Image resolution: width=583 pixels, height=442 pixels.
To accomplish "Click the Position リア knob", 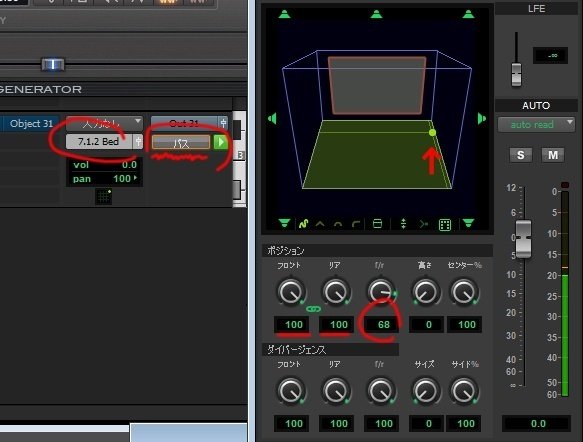I will pyautogui.click(x=336, y=292).
